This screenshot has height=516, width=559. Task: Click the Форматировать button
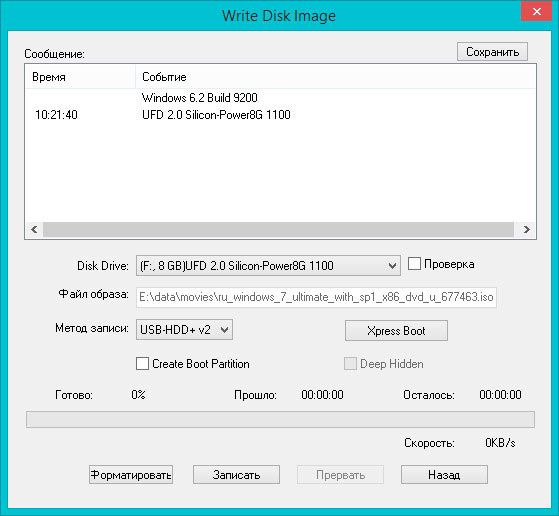coord(131,475)
